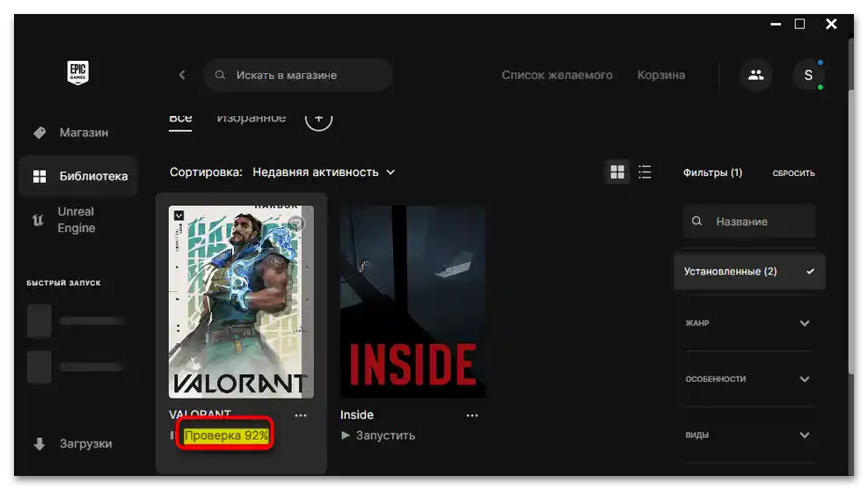Click the Фильтры (1) heading
868x490 pixels.
point(712,172)
